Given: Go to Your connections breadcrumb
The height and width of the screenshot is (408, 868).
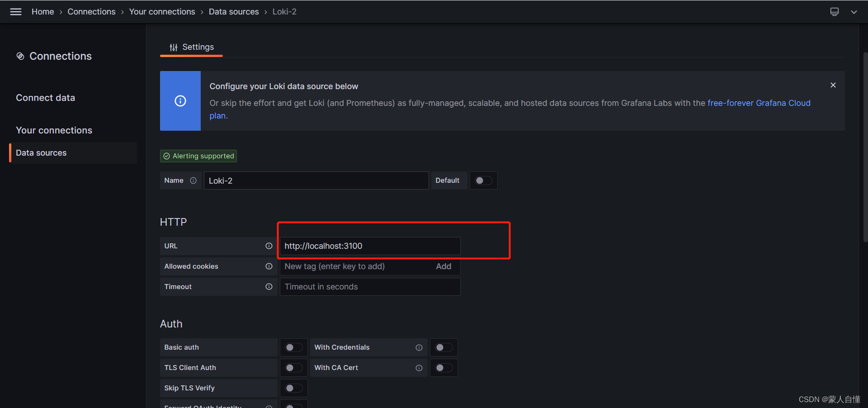Looking at the screenshot, I should pyautogui.click(x=162, y=12).
